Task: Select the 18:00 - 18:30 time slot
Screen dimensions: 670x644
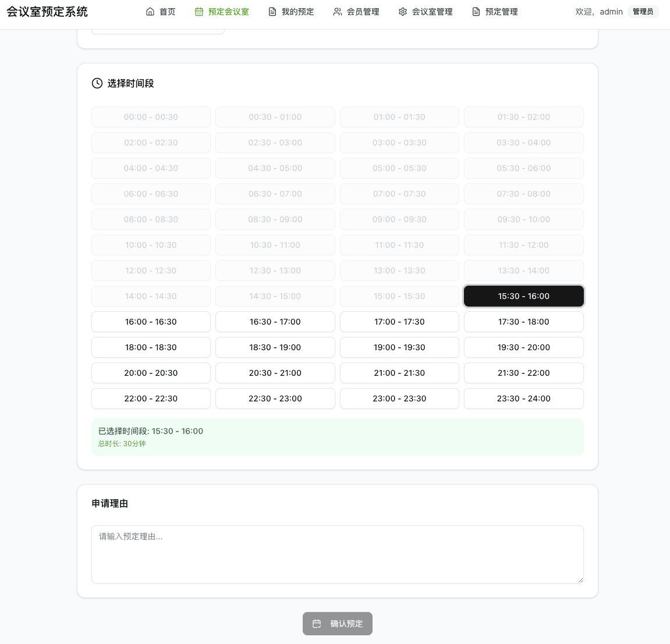Action: pos(151,347)
